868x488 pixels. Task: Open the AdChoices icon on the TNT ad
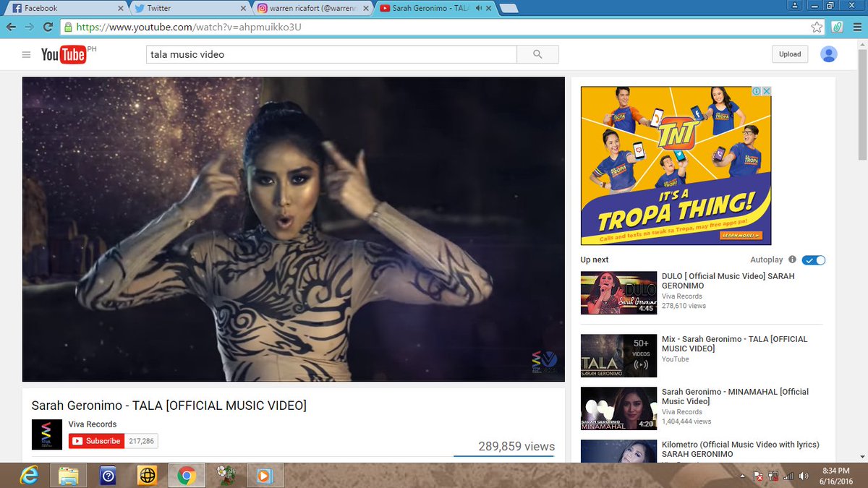[x=755, y=91]
